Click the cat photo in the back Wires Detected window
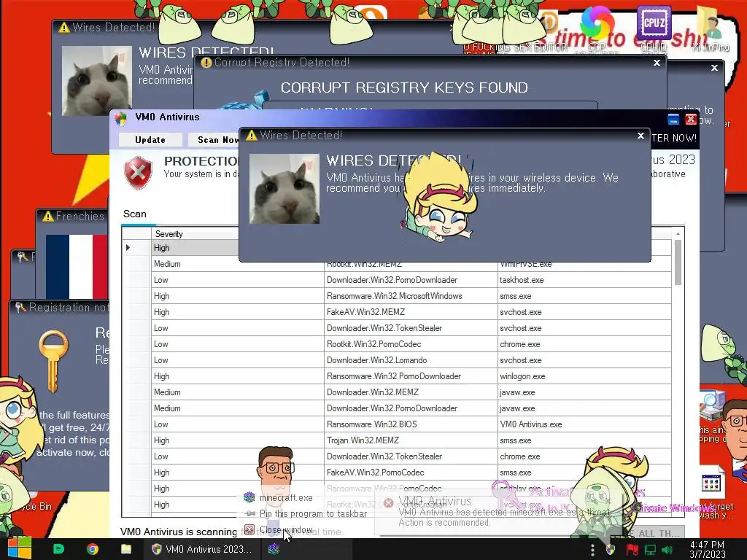This screenshot has height=560, width=747. point(97,80)
